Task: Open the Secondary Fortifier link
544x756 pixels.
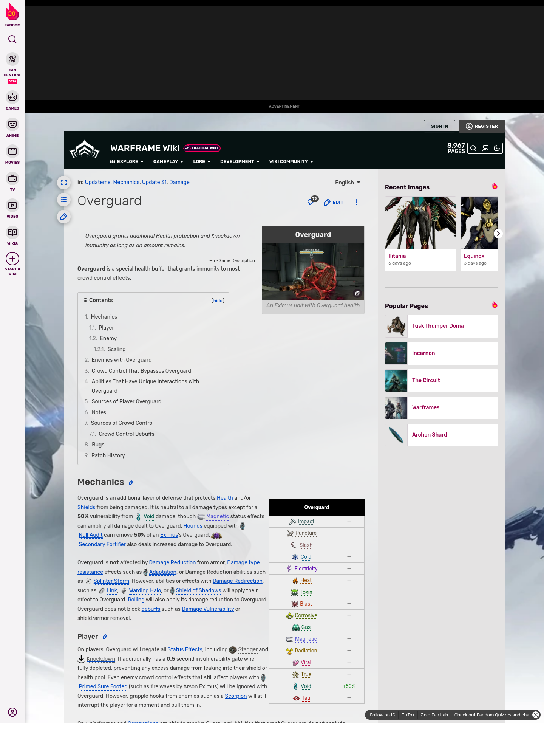Action: coord(102,544)
